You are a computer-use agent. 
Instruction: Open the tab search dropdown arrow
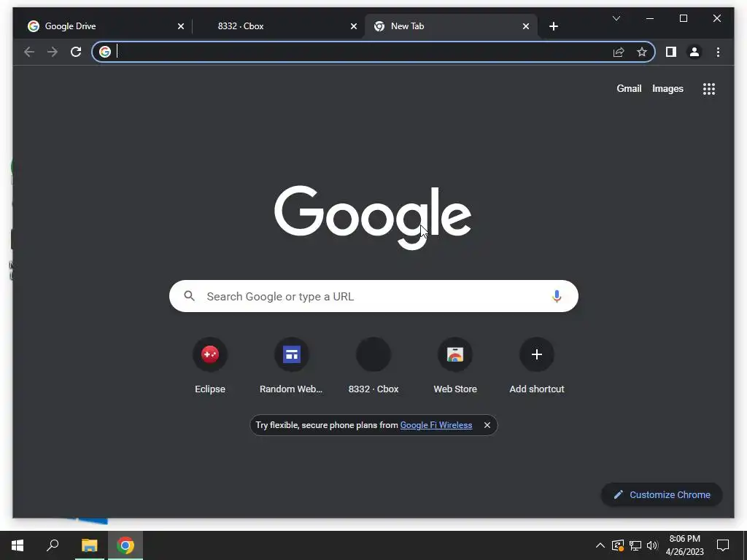point(616,18)
